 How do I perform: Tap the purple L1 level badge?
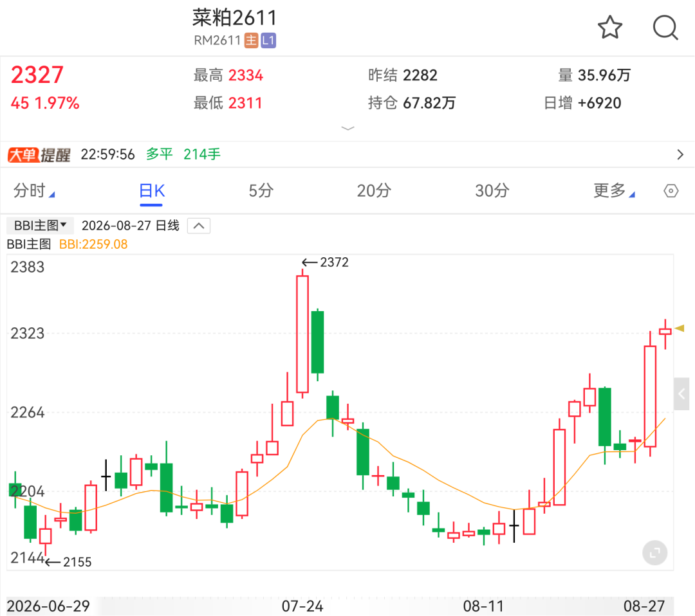(x=268, y=41)
